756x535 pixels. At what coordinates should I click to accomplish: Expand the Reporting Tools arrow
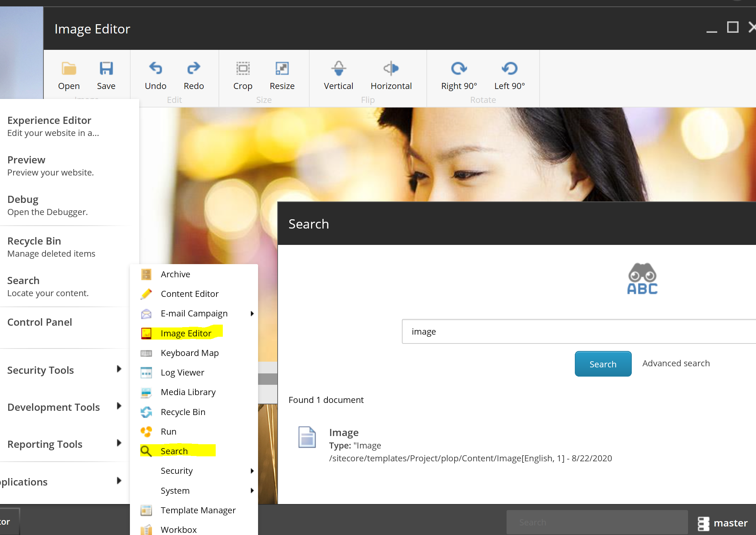point(119,443)
